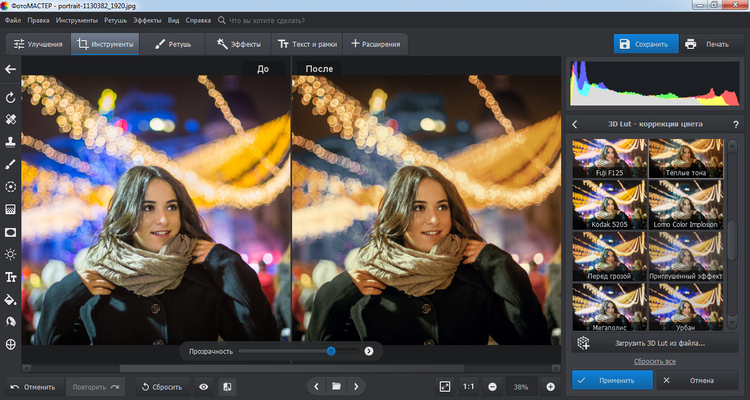This screenshot has height=400, width=750.
Task: Select the rotate tool in left sidebar
Action: click(x=11, y=97)
